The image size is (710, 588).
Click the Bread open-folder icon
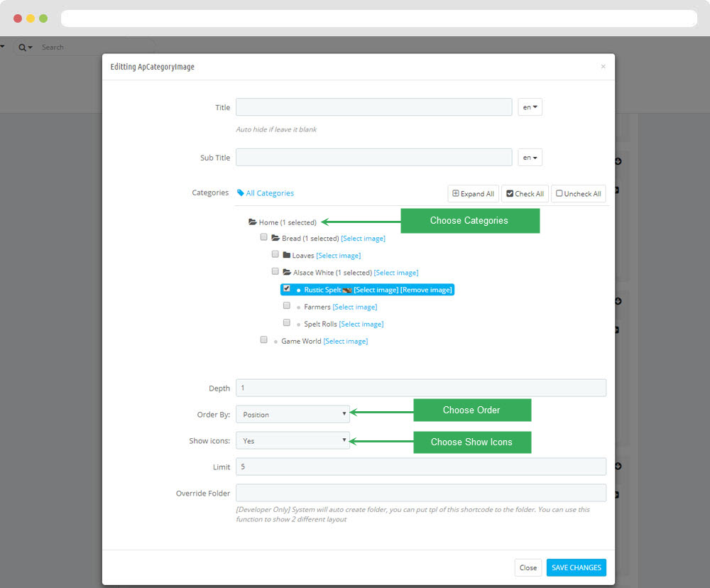(x=275, y=239)
